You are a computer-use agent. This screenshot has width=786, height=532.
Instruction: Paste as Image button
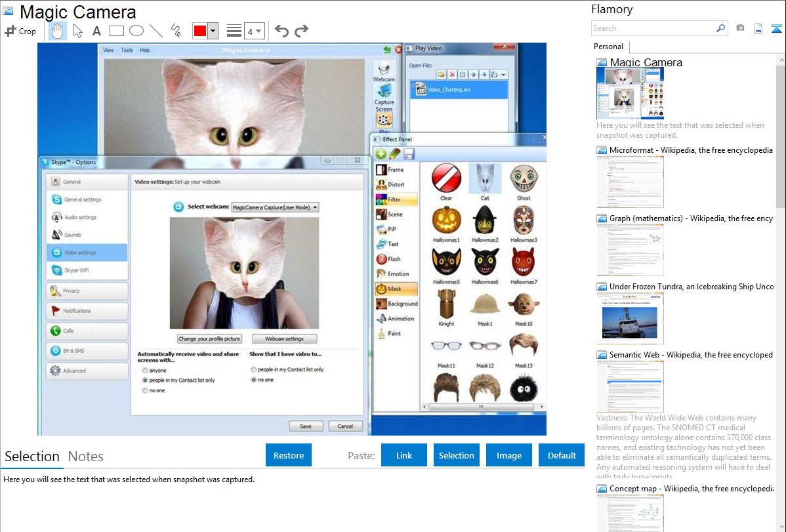[508, 455]
